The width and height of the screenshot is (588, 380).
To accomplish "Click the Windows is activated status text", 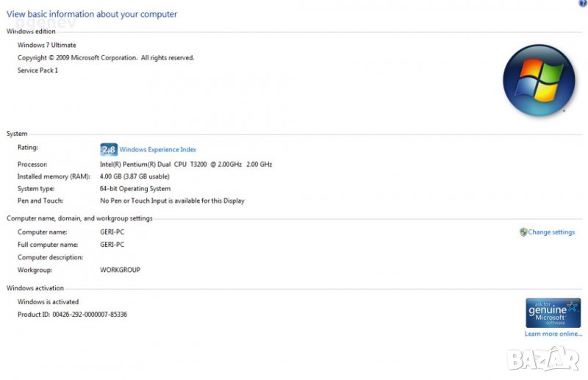I will (48, 302).
